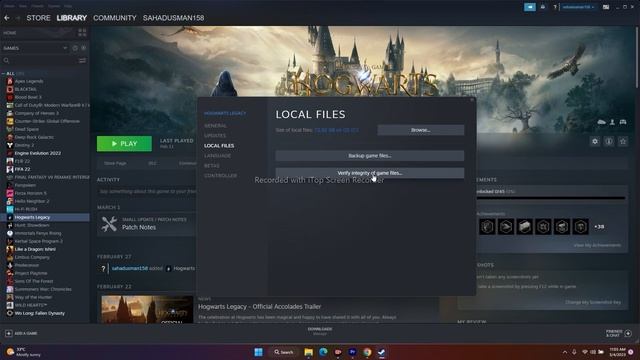Open the advanced filter sliders icon

pos(82,60)
